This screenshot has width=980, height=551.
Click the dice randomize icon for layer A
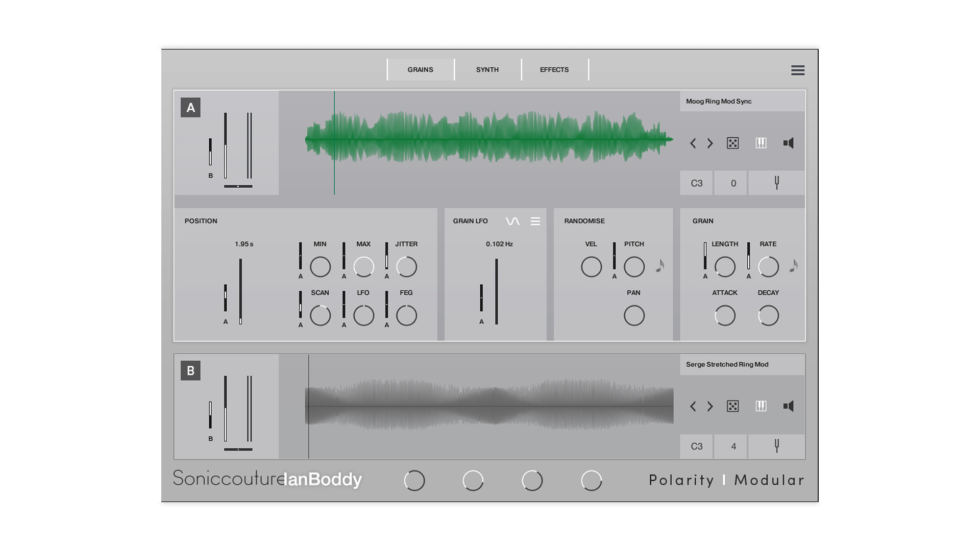(733, 143)
